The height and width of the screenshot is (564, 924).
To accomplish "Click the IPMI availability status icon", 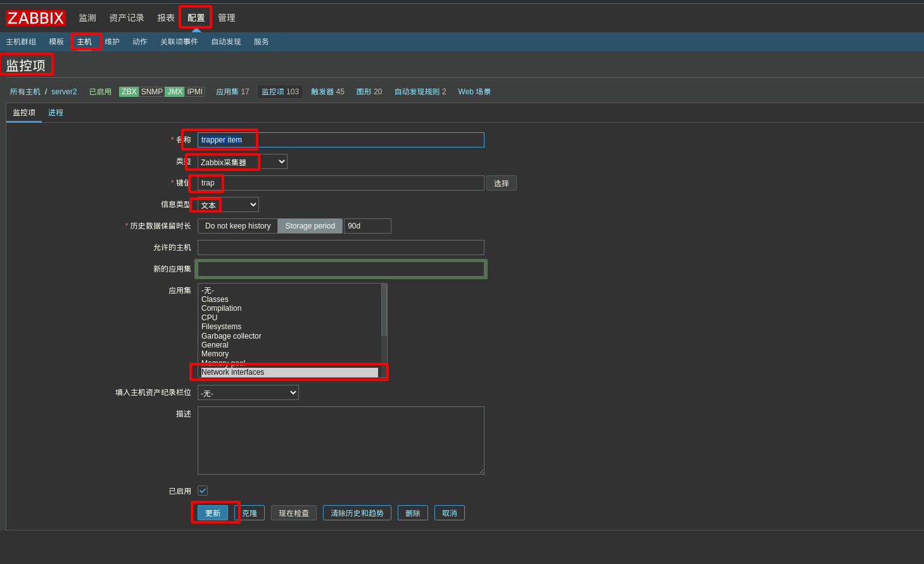I will point(194,91).
